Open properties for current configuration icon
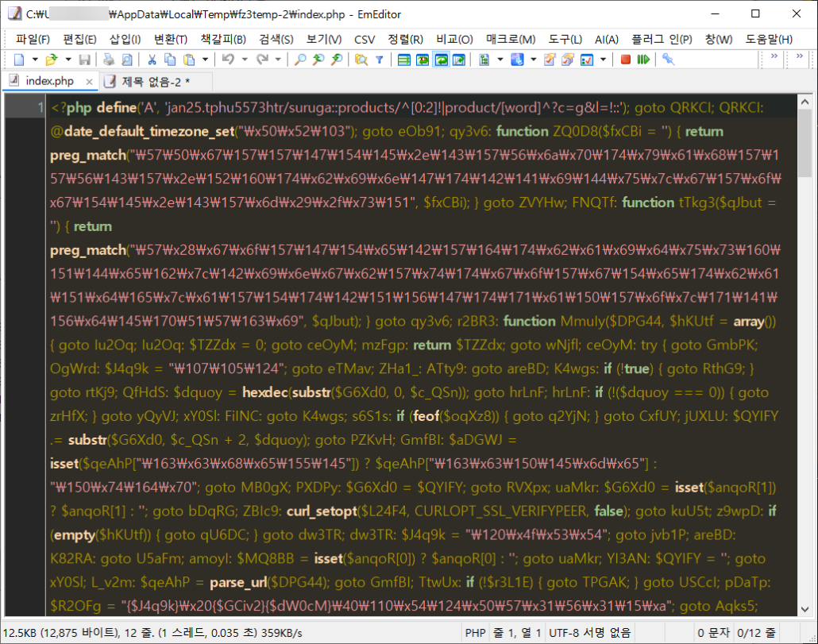The width and height of the screenshot is (818, 644). 550,60
